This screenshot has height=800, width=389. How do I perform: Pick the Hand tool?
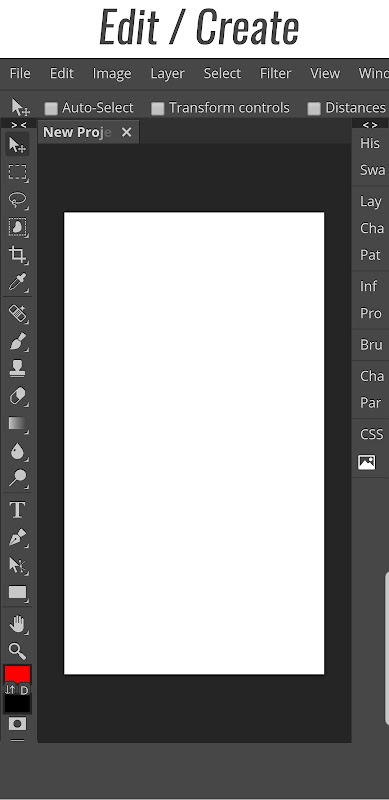(18, 623)
